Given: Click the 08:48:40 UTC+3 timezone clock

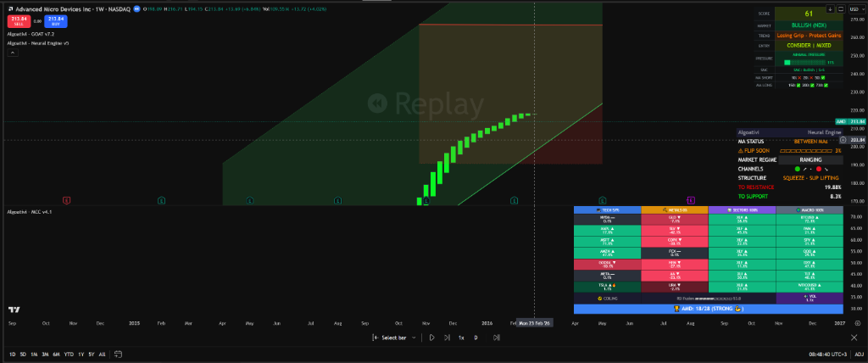Looking at the screenshot, I should point(828,355).
